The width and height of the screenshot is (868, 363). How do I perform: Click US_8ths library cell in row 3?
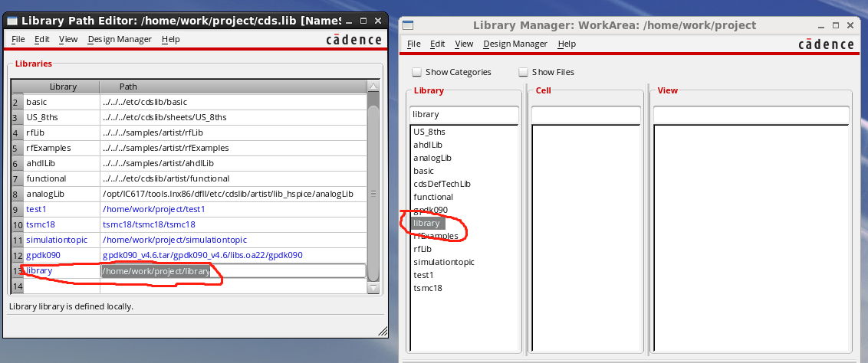pos(61,118)
